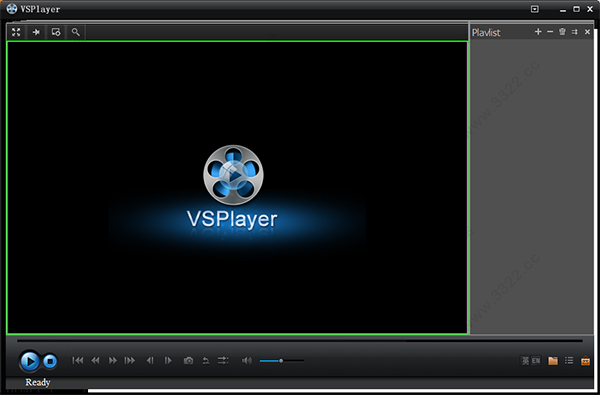
Task: Open the title bar dropdown menu
Action: coord(535,9)
